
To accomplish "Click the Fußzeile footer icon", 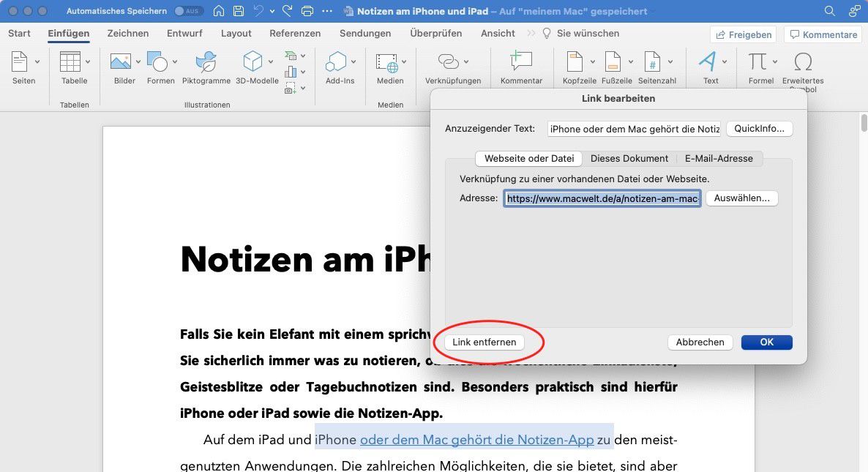I will [x=613, y=61].
